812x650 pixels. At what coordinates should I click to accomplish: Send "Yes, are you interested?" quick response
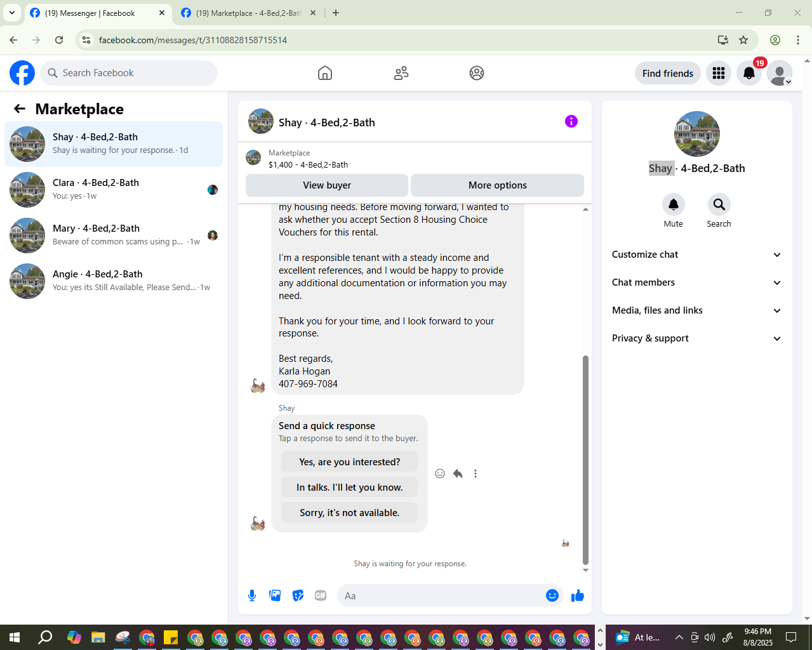point(350,462)
